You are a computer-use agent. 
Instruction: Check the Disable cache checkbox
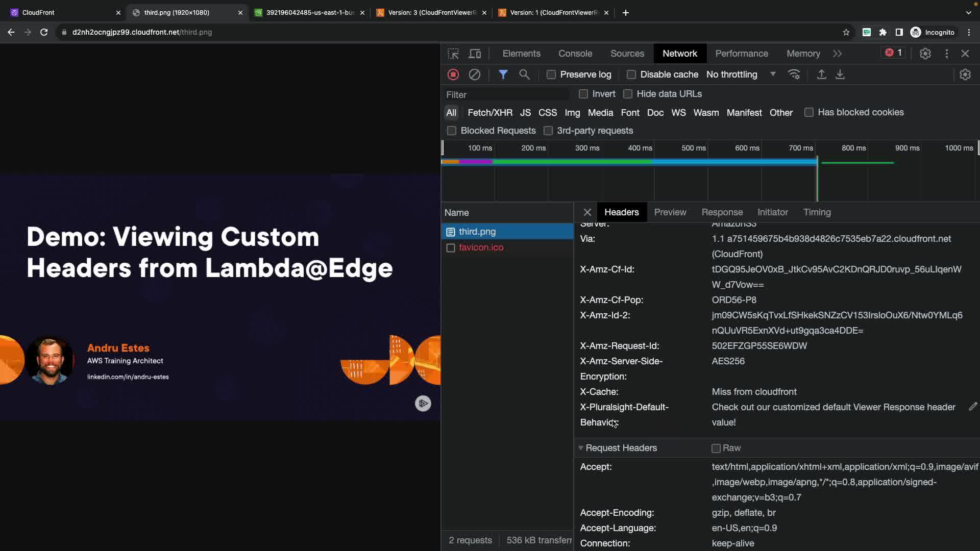click(631, 74)
